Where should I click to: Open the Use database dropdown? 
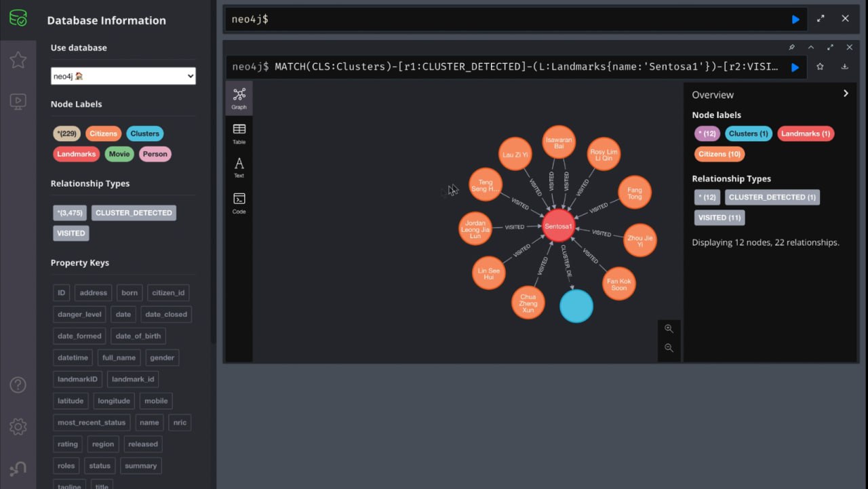coord(123,76)
